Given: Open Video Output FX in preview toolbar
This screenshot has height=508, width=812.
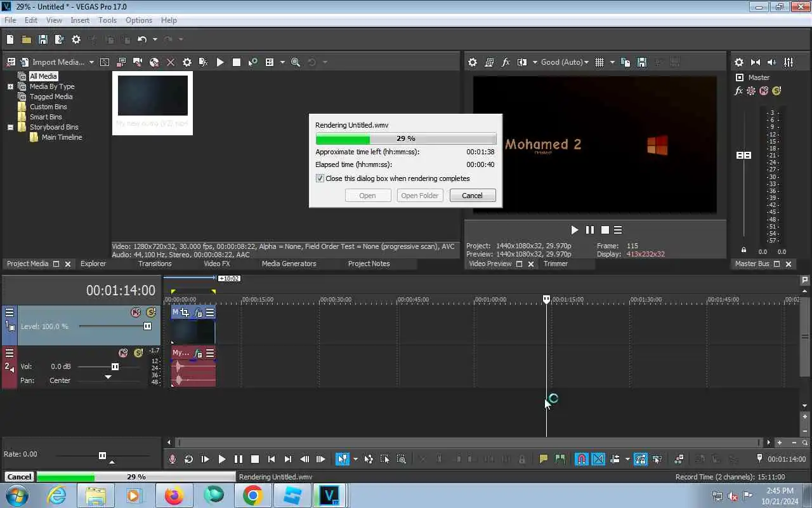Looking at the screenshot, I should coord(506,62).
